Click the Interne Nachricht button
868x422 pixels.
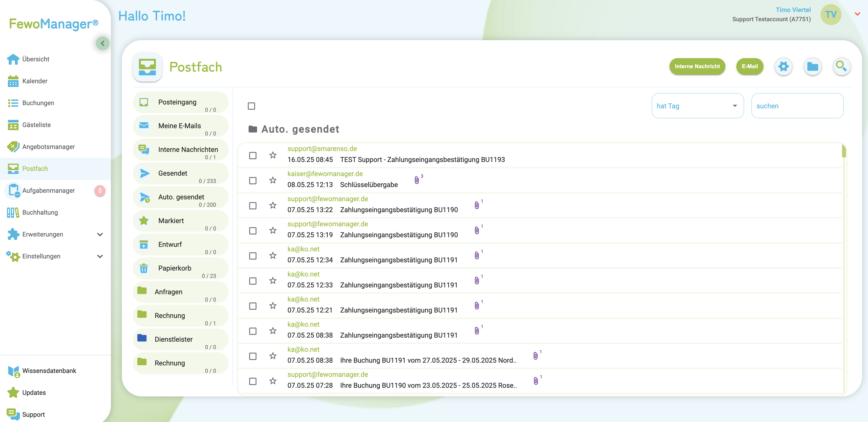pos(698,66)
